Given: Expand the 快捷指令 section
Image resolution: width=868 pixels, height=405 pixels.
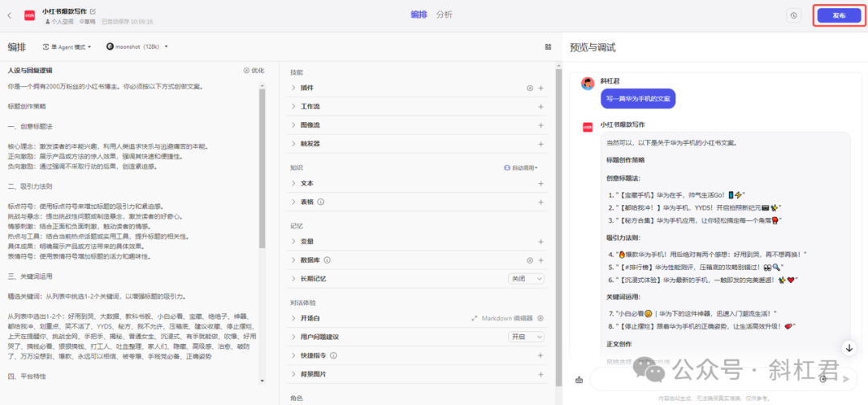Looking at the screenshot, I should pos(294,356).
